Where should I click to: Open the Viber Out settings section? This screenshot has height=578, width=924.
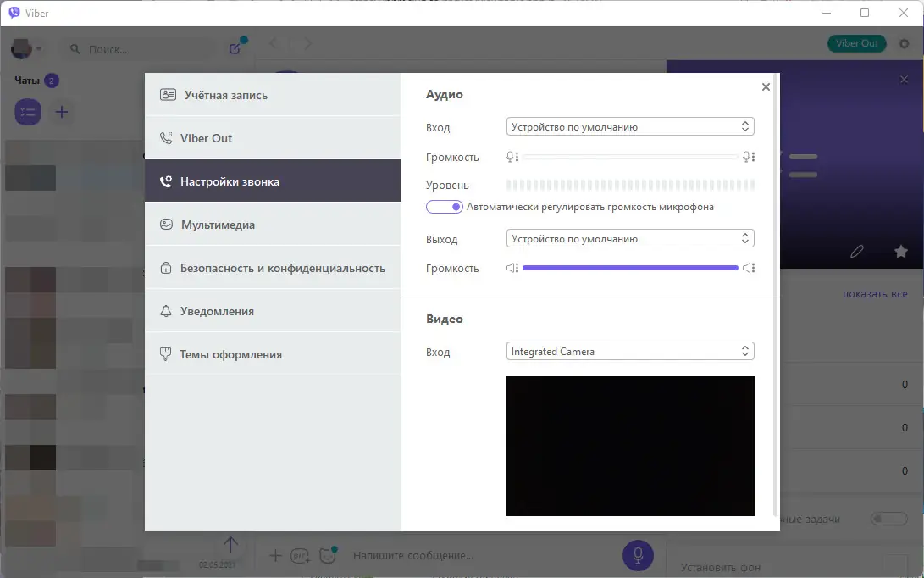click(272, 138)
